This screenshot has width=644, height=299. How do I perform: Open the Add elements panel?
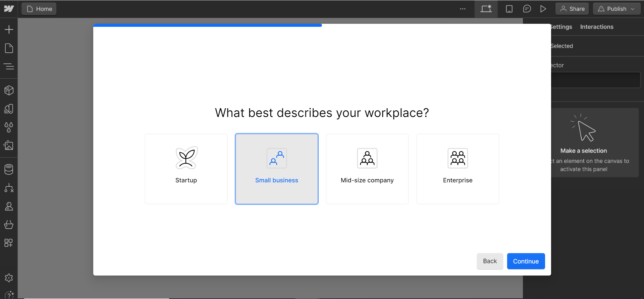(x=9, y=29)
